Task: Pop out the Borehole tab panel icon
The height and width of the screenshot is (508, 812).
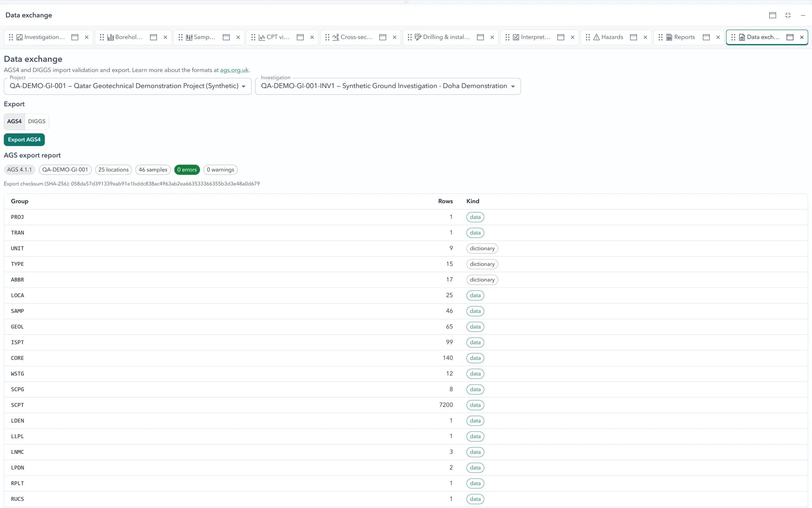Action: coord(154,37)
